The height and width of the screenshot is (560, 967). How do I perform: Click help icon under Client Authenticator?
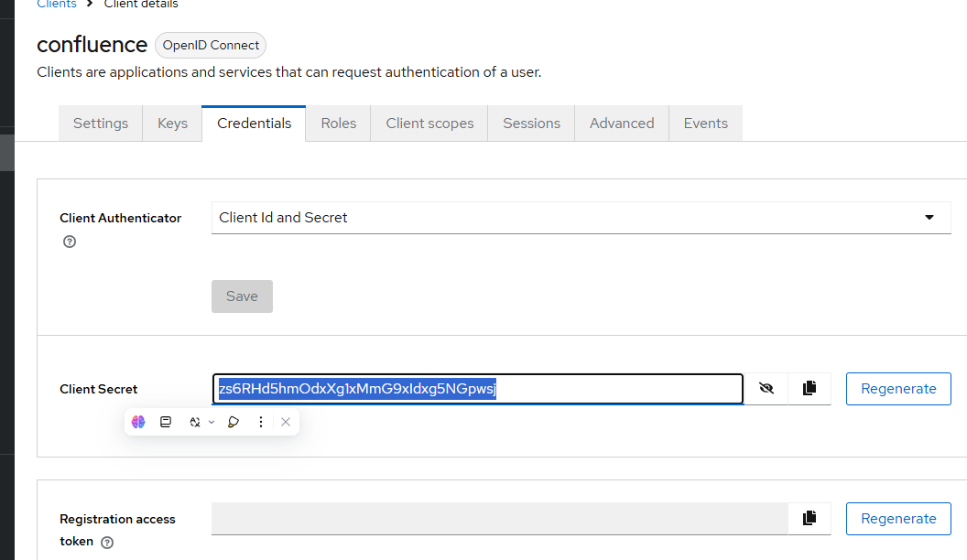coord(69,242)
